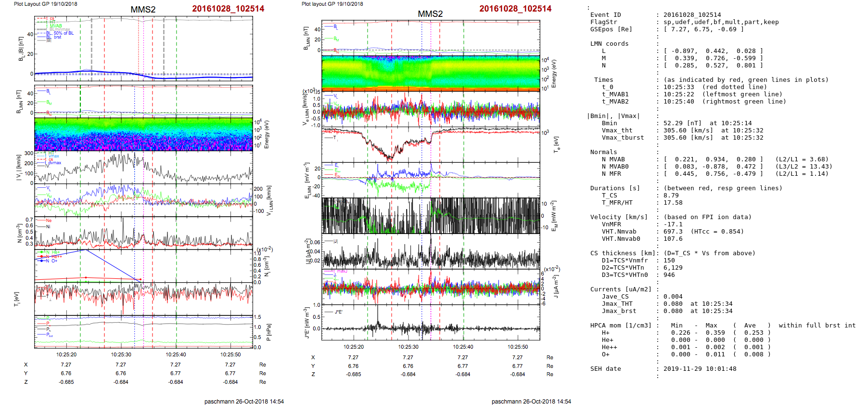Viewport: 868px width, 405px height.
Task: Click the ion energy spectrogram in left plot
Action: [x=143, y=134]
